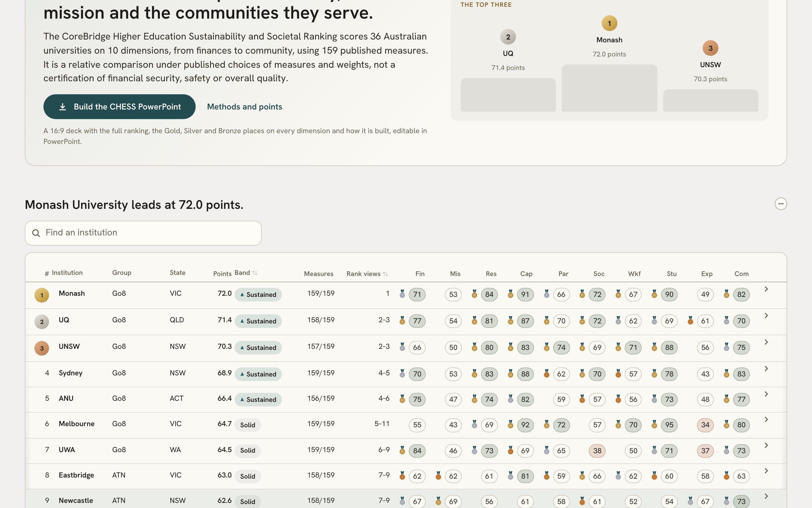Click the Find an institution search field

[x=143, y=233]
